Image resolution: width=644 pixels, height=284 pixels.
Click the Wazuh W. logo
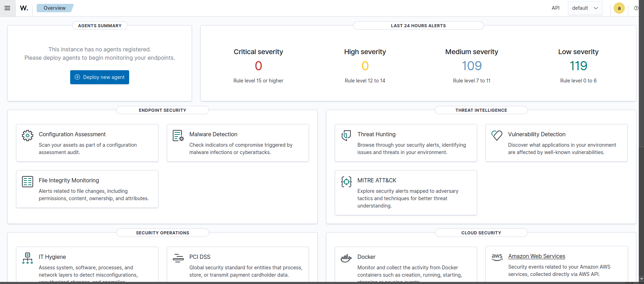(x=24, y=8)
